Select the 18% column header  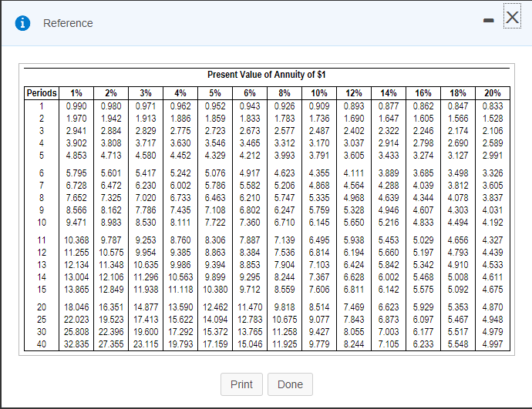[458, 93]
